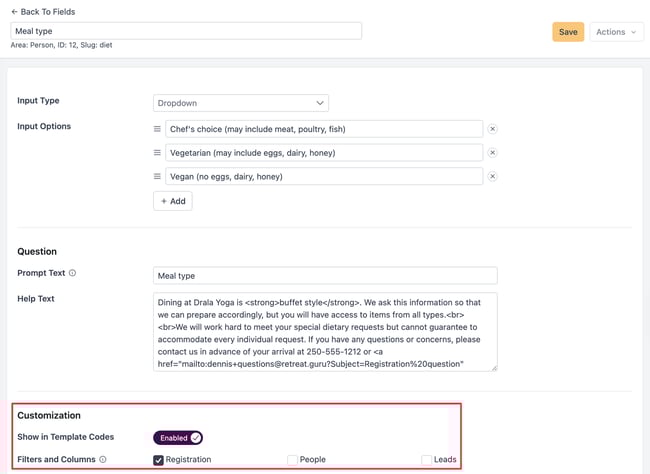Edit the Chef's choice option text

(324, 129)
